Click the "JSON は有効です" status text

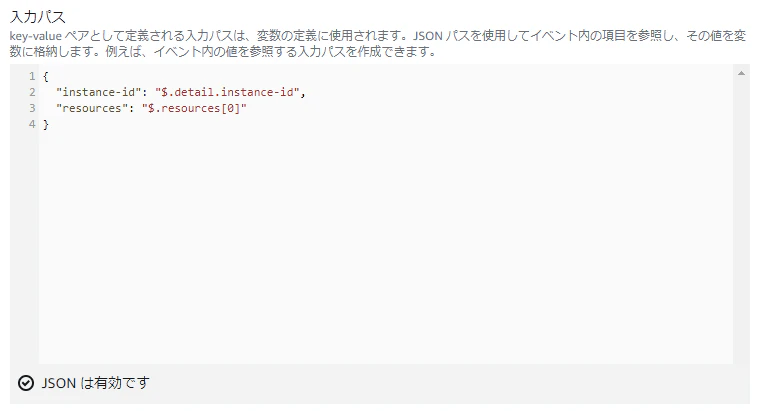click(x=95, y=383)
